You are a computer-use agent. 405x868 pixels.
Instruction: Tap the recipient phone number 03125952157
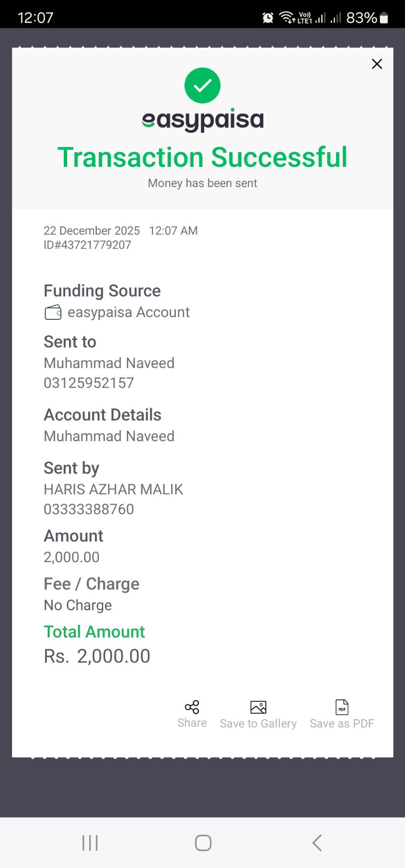click(89, 383)
